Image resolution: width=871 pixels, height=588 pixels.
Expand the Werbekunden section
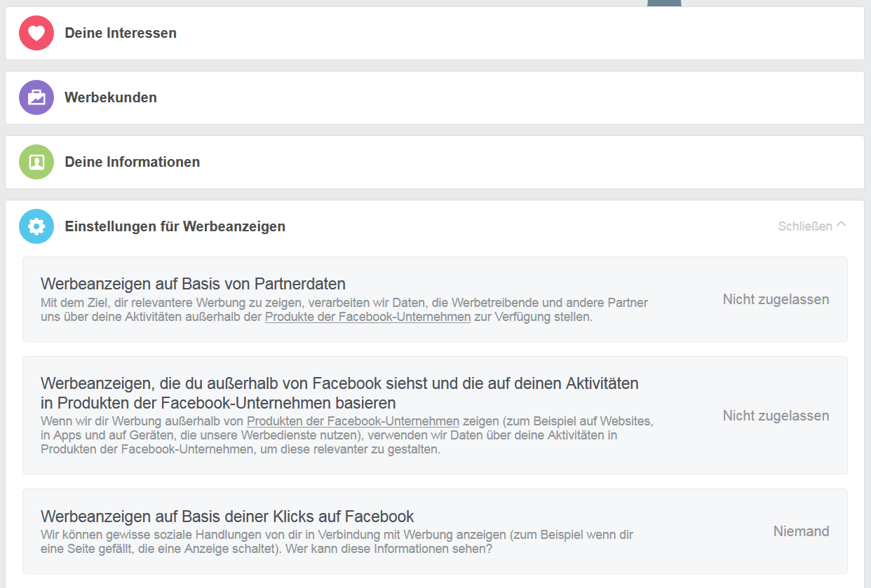[x=111, y=97]
